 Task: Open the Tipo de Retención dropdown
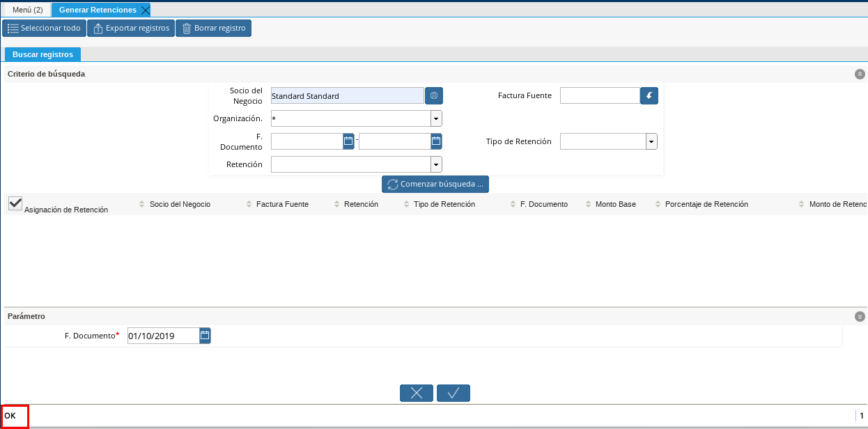coord(651,142)
